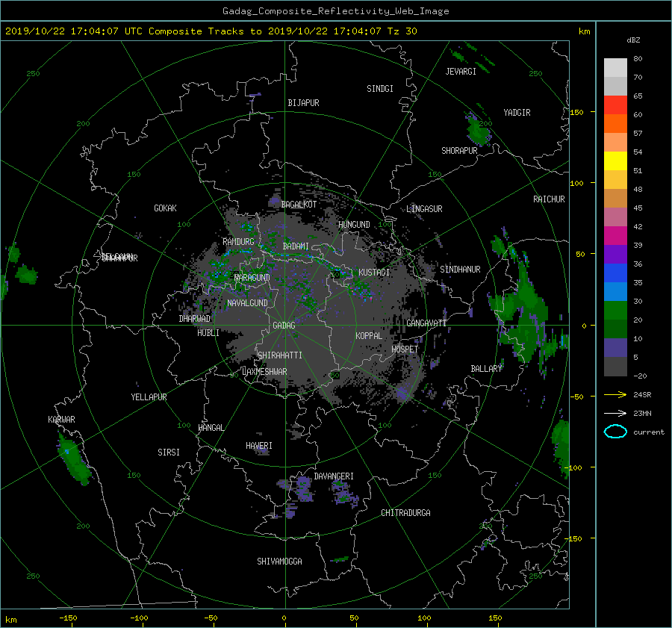The height and width of the screenshot is (628, 672).
Task: Click the dBZ legend heading
Action: click(633, 40)
